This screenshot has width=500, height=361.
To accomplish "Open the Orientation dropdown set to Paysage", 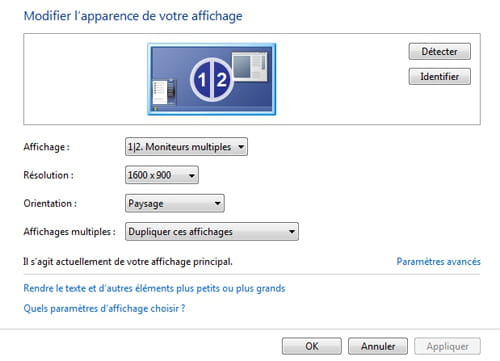I will pos(175,203).
